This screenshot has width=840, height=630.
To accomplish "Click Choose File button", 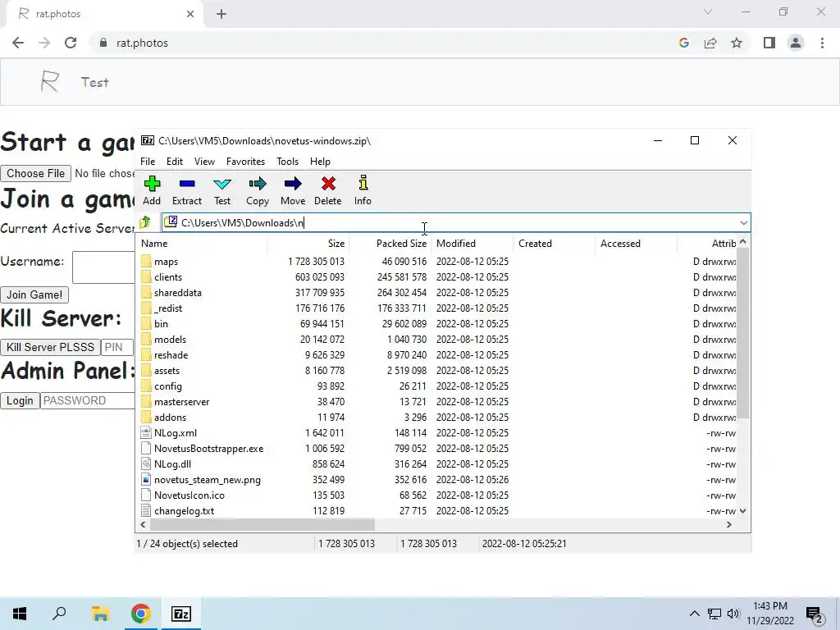I will [35, 174].
